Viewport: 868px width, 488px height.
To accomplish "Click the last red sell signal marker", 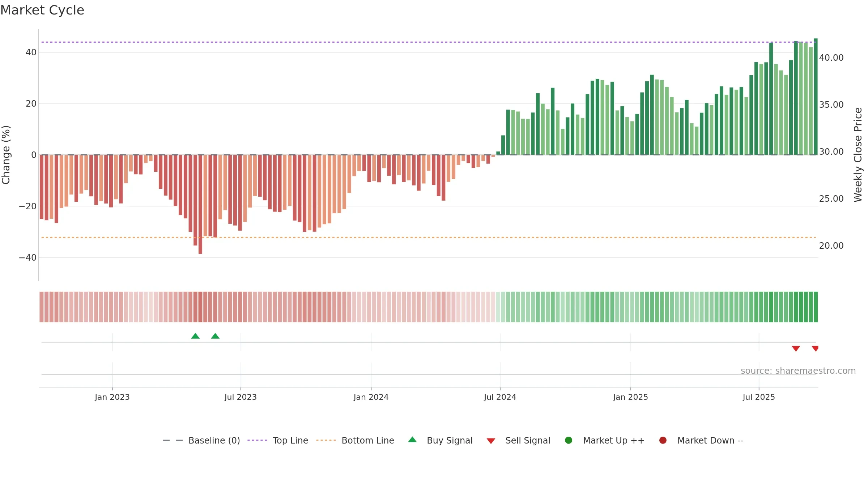I will (x=815, y=348).
